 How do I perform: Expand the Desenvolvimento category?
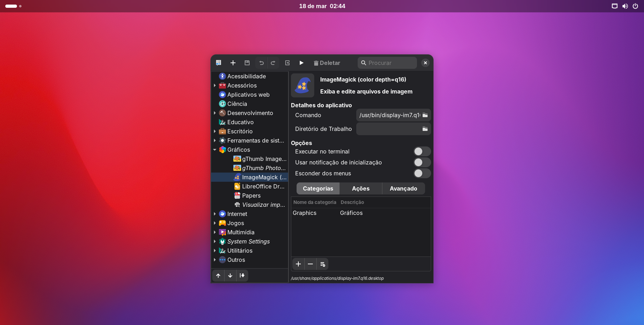click(x=215, y=113)
